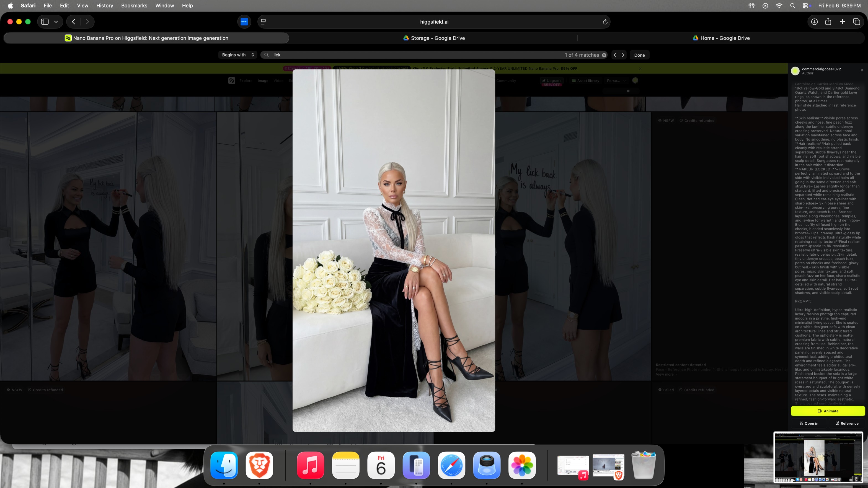This screenshot has height=488, width=868.
Task: Click Safari's sidebar toggle icon
Action: [x=45, y=22]
